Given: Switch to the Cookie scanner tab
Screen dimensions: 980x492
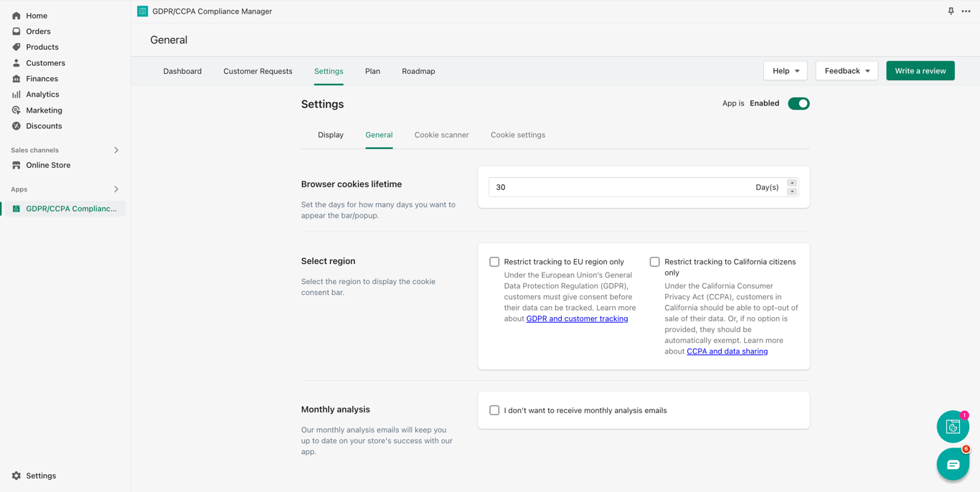Looking at the screenshot, I should (x=441, y=135).
